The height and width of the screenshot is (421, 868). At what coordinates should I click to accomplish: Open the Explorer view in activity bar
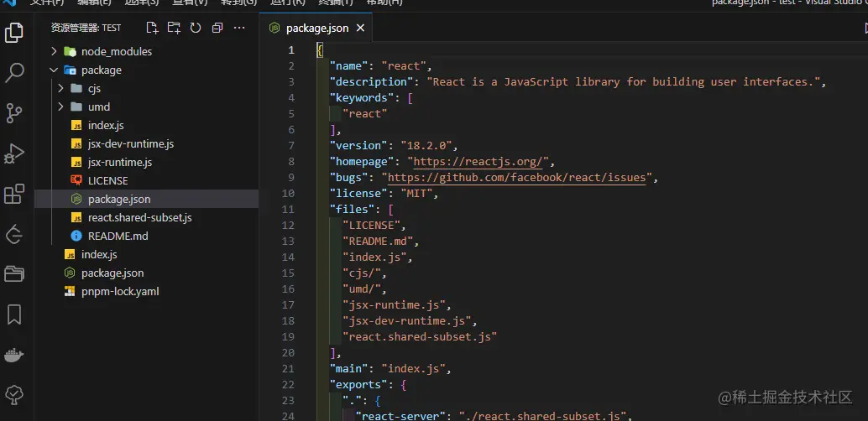pos(13,33)
